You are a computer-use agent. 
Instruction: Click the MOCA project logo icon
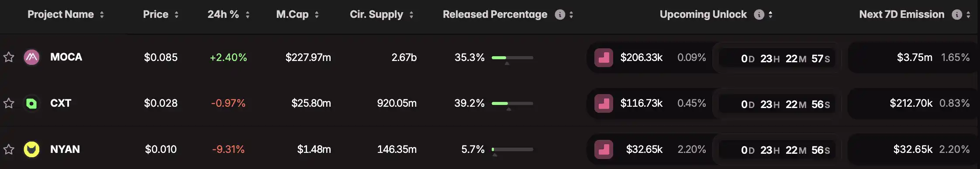(31, 57)
